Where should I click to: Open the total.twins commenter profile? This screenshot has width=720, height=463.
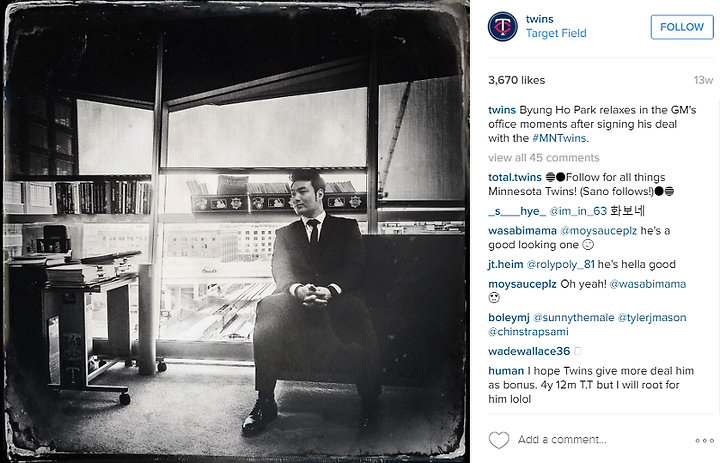click(515, 177)
